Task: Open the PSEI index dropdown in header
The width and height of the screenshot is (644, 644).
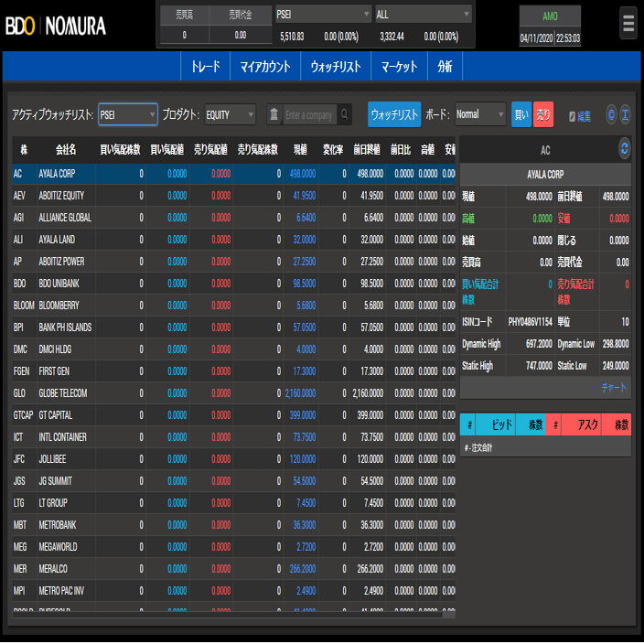Action: click(x=323, y=15)
